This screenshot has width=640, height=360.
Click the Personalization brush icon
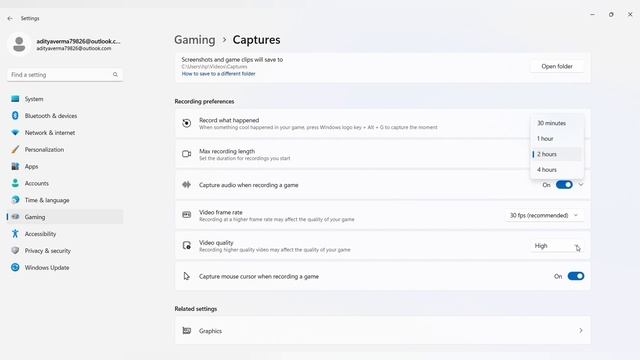pyautogui.click(x=15, y=149)
